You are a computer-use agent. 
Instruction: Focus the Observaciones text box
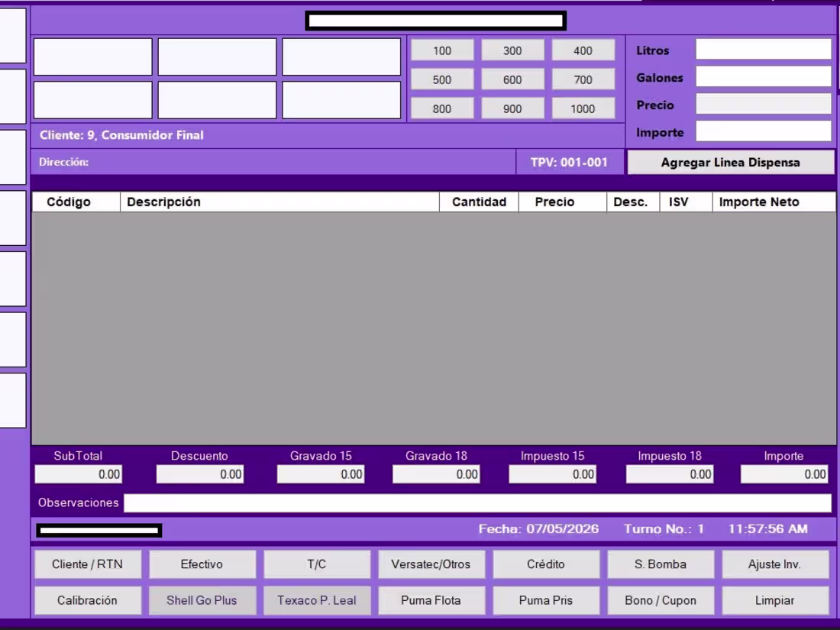tap(477, 503)
